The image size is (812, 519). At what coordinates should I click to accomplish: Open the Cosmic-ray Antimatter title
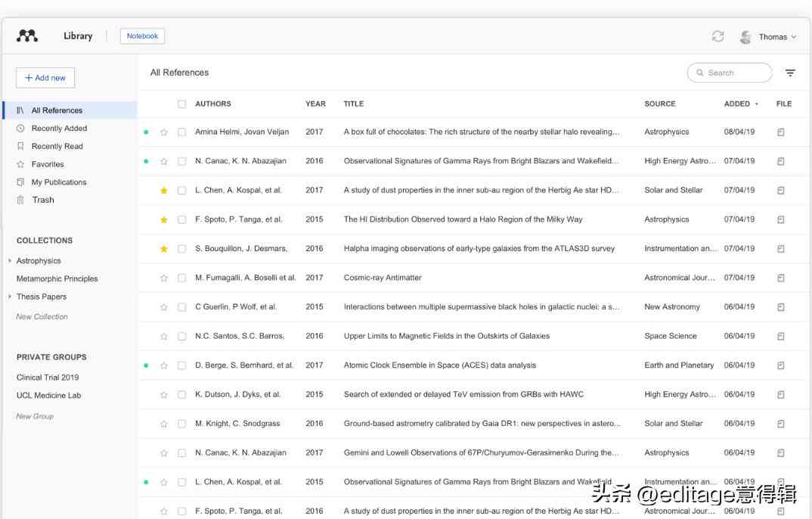point(383,278)
